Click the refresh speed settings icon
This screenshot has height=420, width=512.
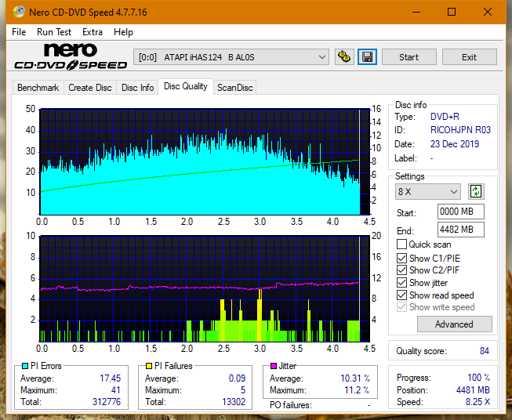click(x=476, y=191)
